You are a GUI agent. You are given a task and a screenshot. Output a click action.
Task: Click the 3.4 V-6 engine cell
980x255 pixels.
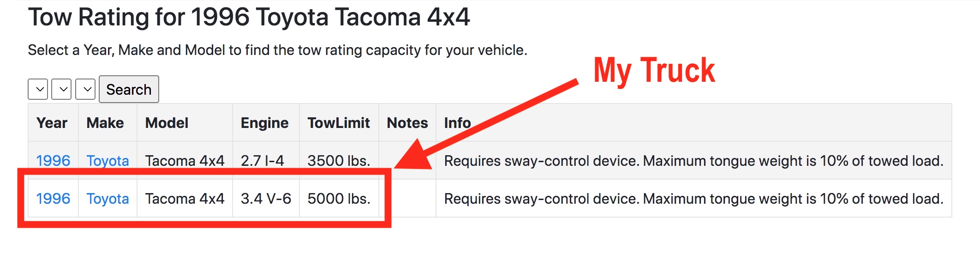point(266,199)
